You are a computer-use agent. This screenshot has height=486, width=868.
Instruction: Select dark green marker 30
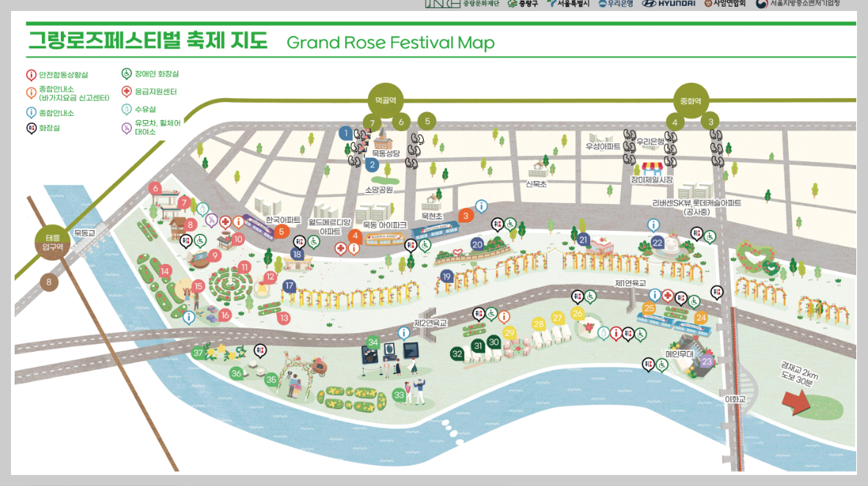point(494,342)
